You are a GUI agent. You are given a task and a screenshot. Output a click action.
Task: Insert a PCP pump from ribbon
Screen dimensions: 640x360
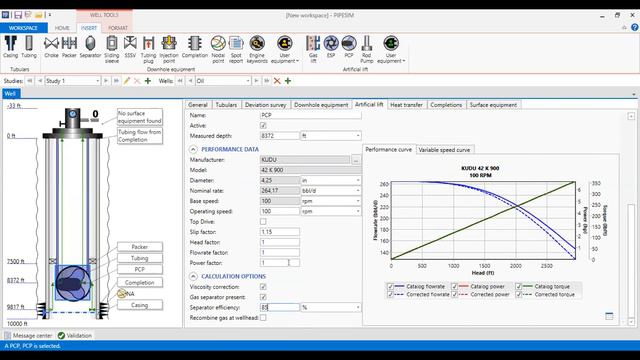tap(349, 47)
